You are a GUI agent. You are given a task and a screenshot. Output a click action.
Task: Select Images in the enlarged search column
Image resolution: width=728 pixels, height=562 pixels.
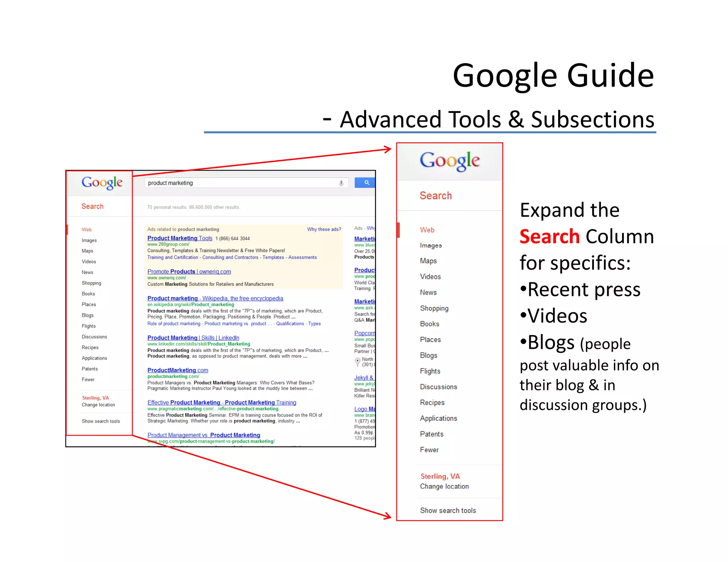pyautogui.click(x=431, y=245)
